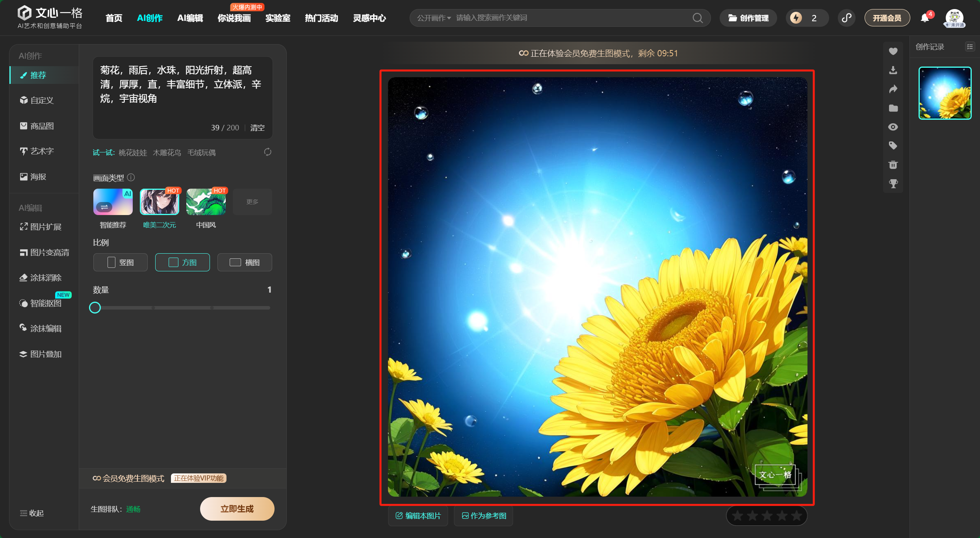Image resolution: width=980 pixels, height=538 pixels.
Task: Toggle image visibility eye icon
Action: (893, 127)
